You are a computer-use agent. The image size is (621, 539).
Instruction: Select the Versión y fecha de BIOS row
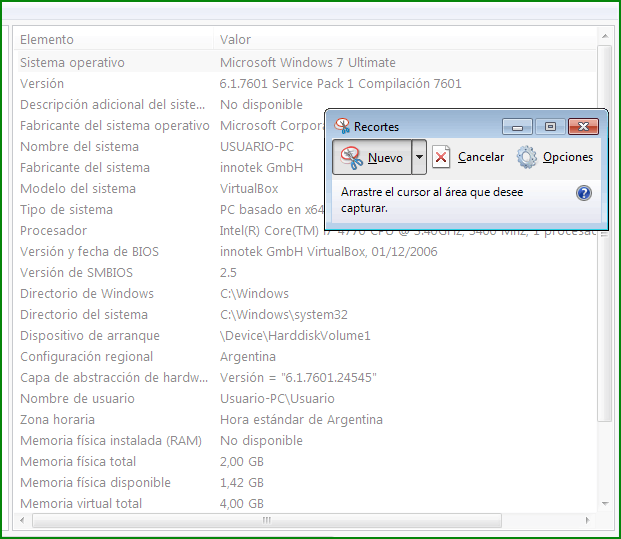tap(305, 251)
